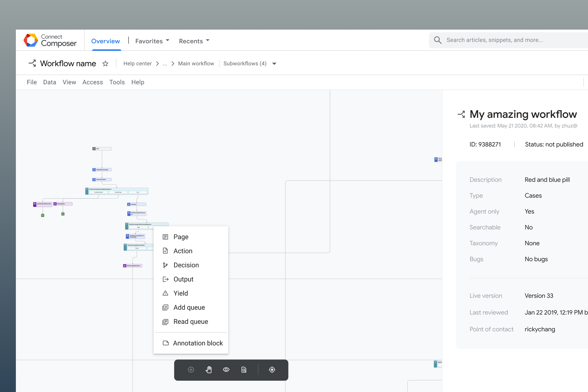The width and height of the screenshot is (588, 392).
Task: Click the recenter target icon in bottom toolbar
Action: point(272,370)
